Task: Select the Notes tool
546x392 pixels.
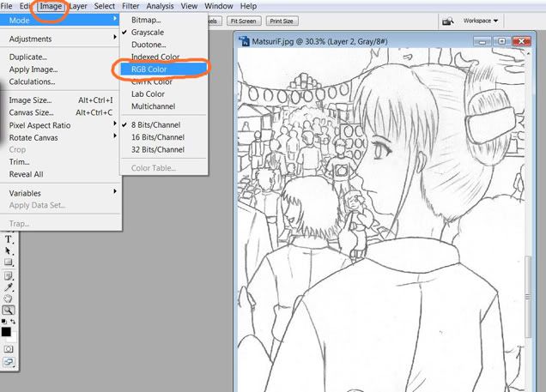Action: (x=9, y=276)
